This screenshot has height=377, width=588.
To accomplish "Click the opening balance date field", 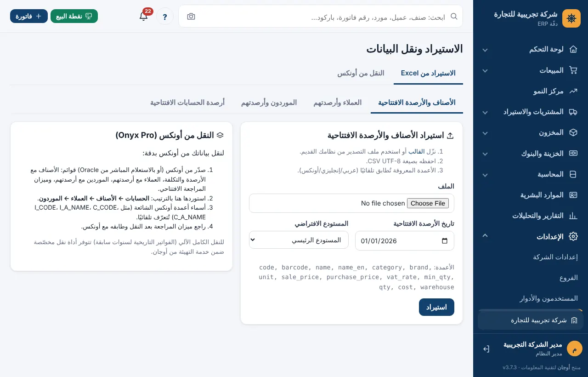I will pos(405,240).
